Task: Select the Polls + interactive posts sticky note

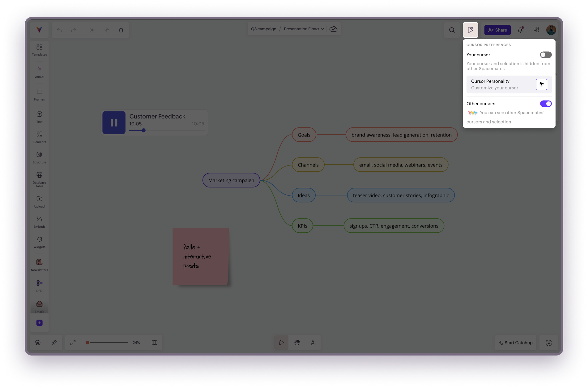Action: coord(201,257)
